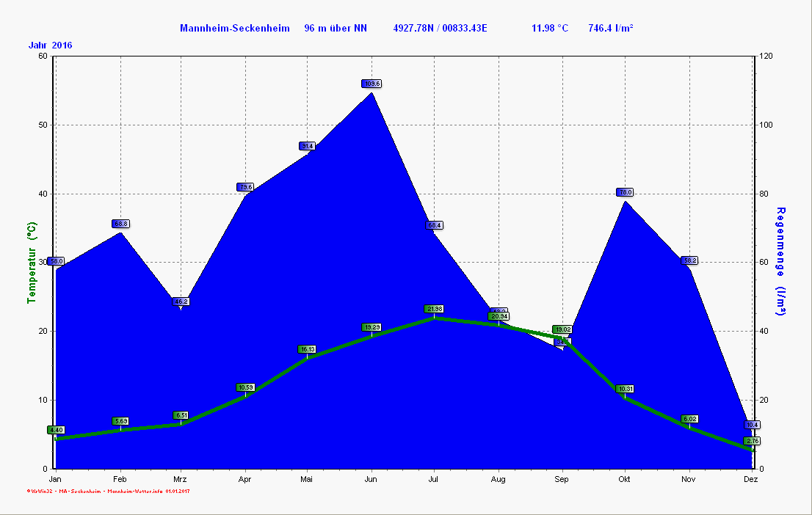Select the 2.76 temperature label for Dez

point(752,441)
